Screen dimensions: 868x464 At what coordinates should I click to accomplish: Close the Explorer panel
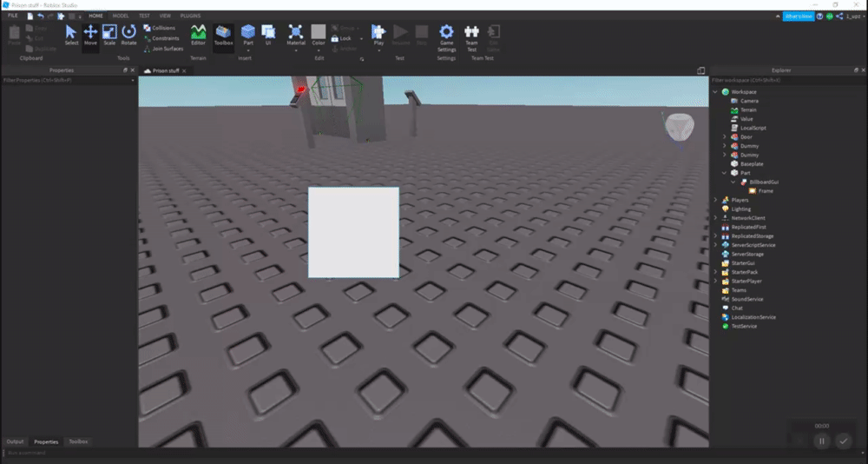pyautogui.click(x=863, y=70)
